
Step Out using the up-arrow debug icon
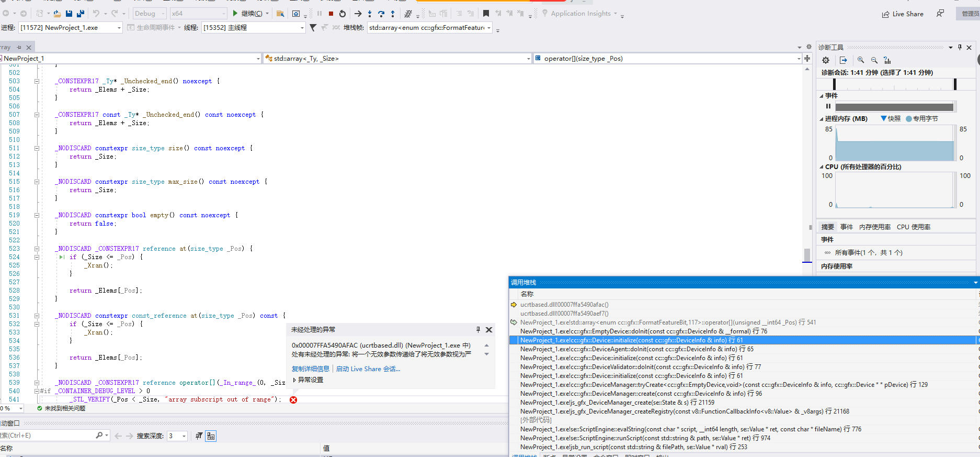point(393,14)
